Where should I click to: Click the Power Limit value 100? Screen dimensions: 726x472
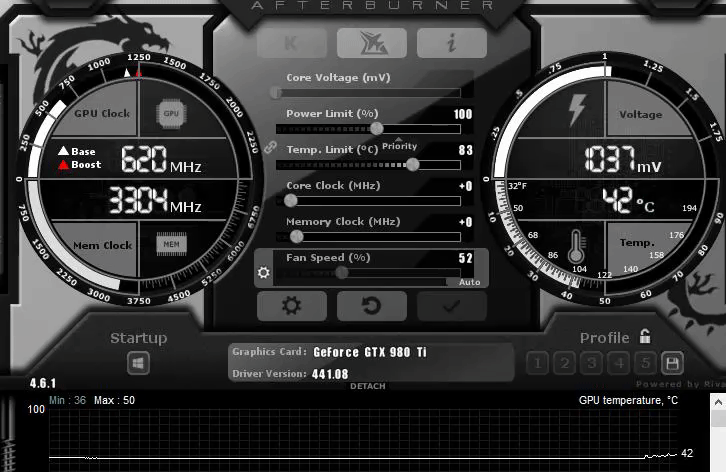[463, 114]
